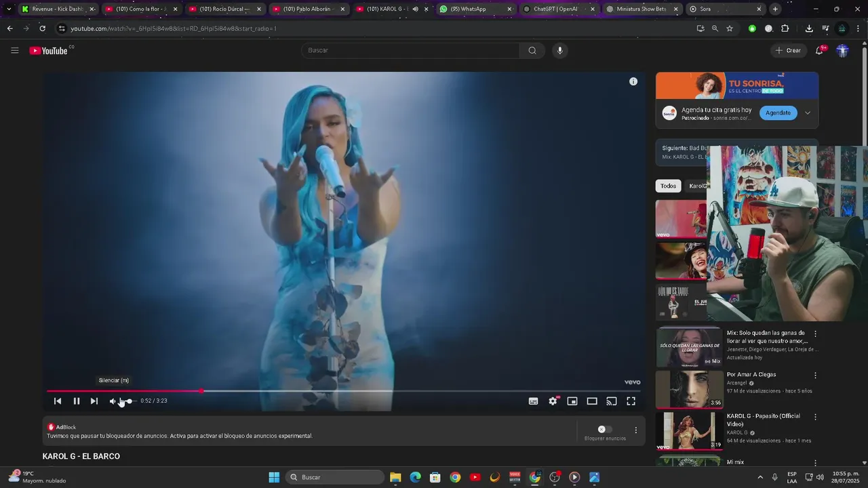
Task: Skip to the previous video
Action: click(x=58, y=401)
